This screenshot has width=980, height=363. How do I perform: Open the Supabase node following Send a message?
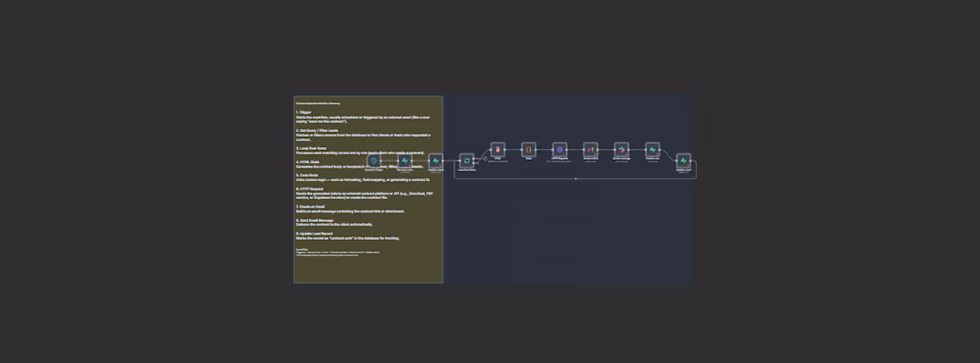coord(652,150)
